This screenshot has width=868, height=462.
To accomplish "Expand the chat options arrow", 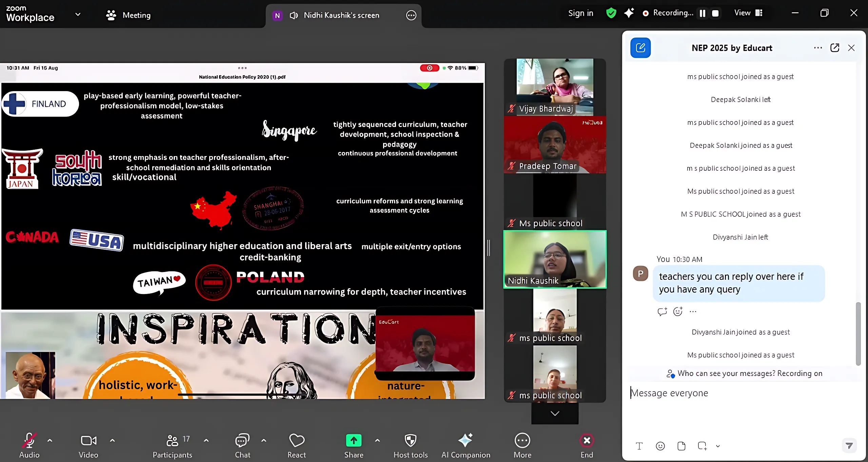I will [264, 440].
